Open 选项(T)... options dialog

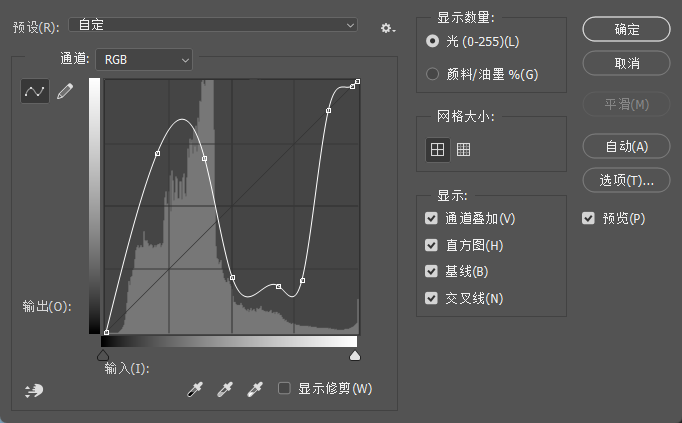pos(626,180)
